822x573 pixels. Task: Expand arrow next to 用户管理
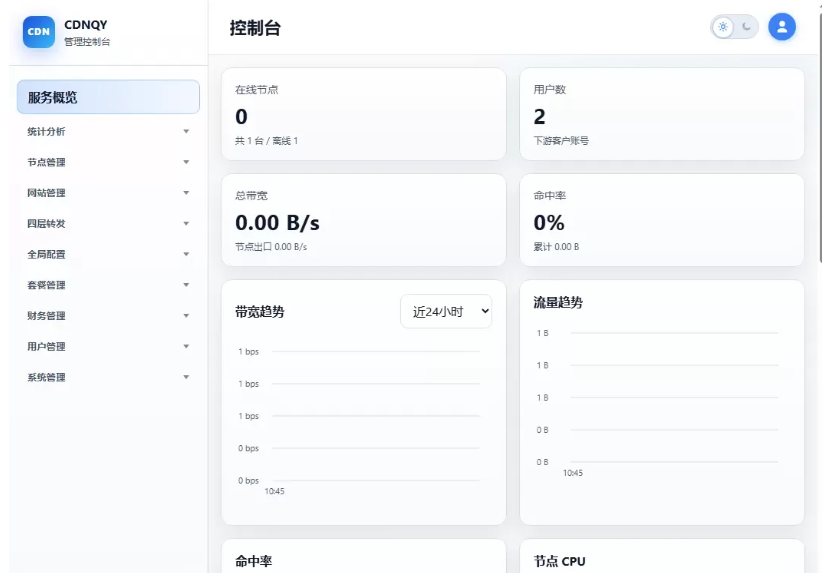[186, 347]
